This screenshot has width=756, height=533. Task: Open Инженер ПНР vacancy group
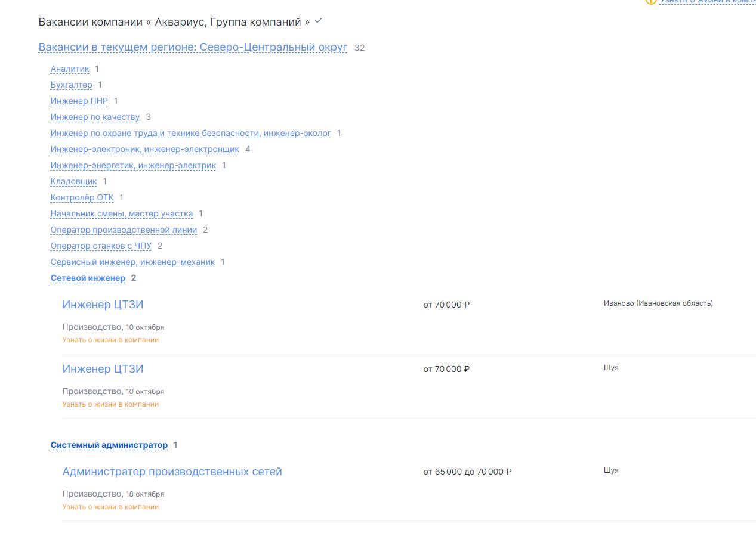pos(79,101)
